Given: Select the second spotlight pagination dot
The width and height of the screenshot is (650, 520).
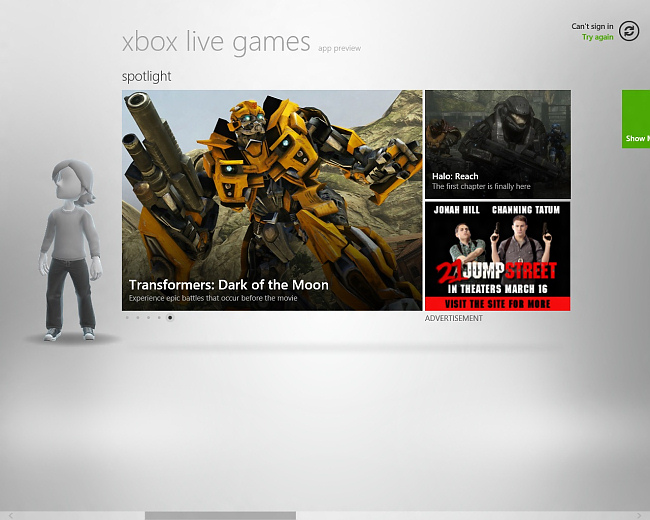Looking at the screenshot, I should pyautogui.click(x=138, y=318).
